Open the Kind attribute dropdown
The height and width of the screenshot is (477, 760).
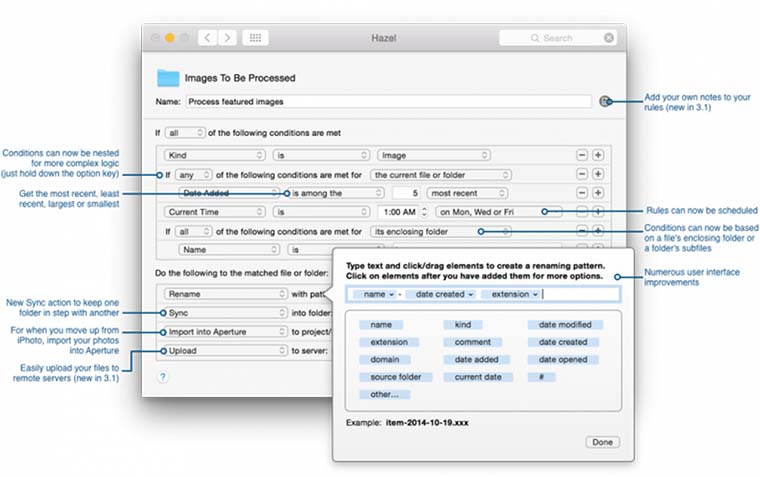(215, 155)
